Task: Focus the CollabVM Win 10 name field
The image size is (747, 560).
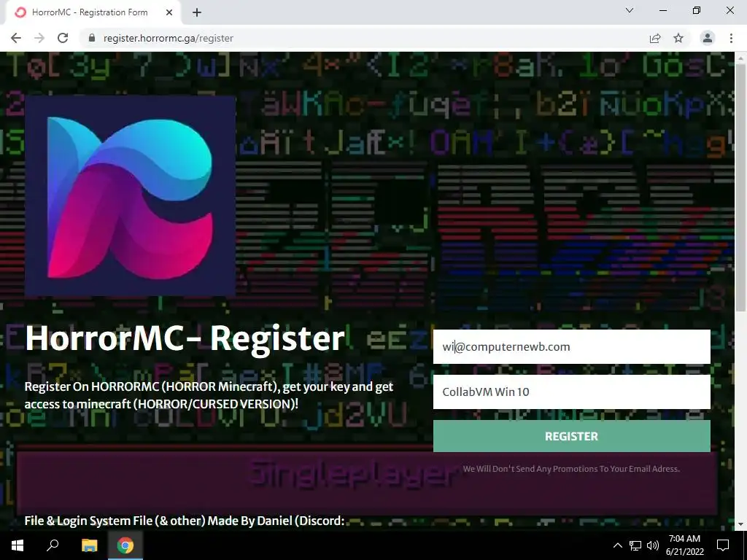Action: [572, 392]
